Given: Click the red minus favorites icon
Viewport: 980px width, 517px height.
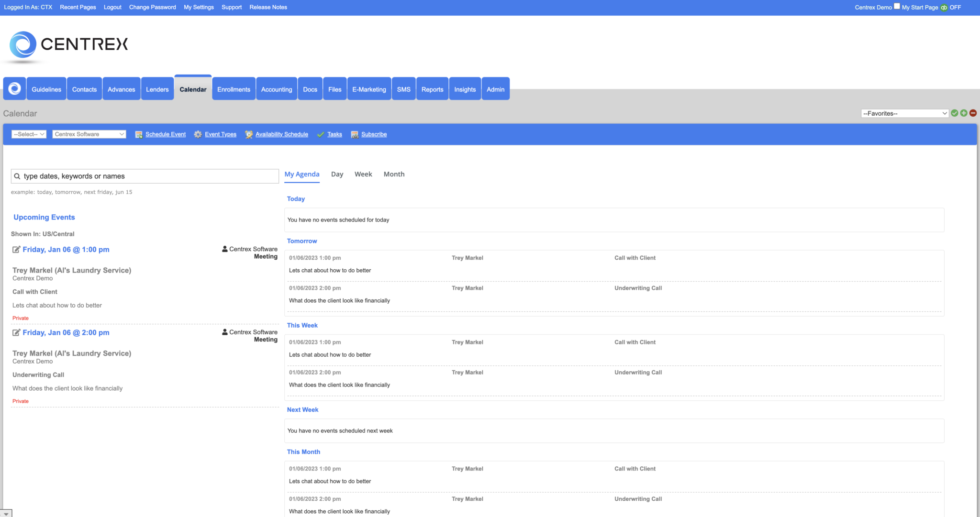Looking at the screenshot, I should coord(972,113).
